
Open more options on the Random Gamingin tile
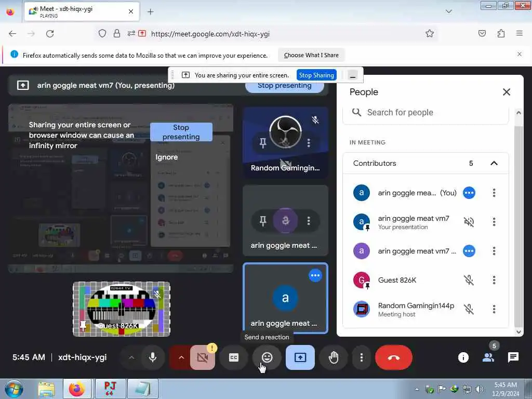(x=309, y=143)
